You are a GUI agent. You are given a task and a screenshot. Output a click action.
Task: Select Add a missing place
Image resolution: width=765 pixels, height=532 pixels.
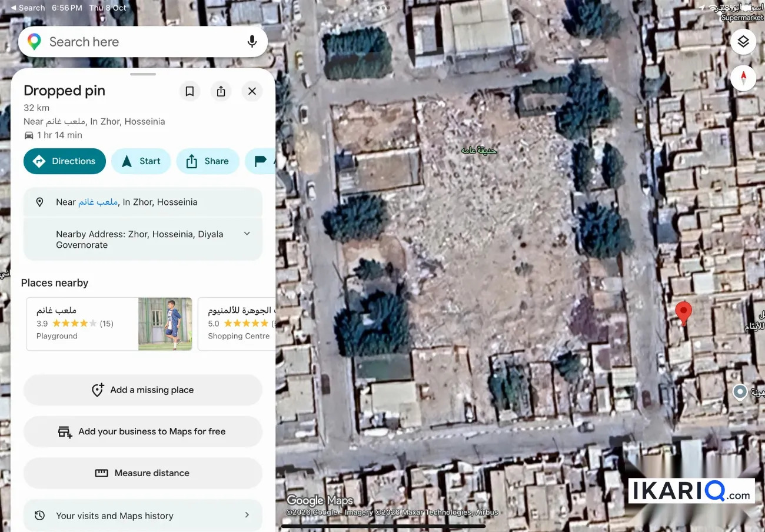coord(142,390)
